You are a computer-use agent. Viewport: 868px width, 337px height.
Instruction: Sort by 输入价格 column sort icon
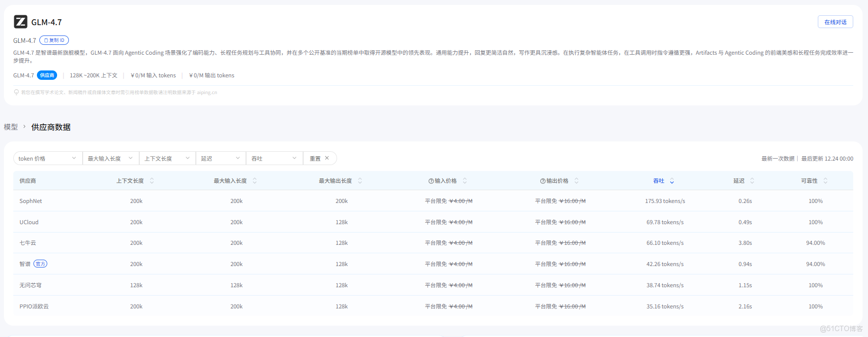tap(465, 181)
